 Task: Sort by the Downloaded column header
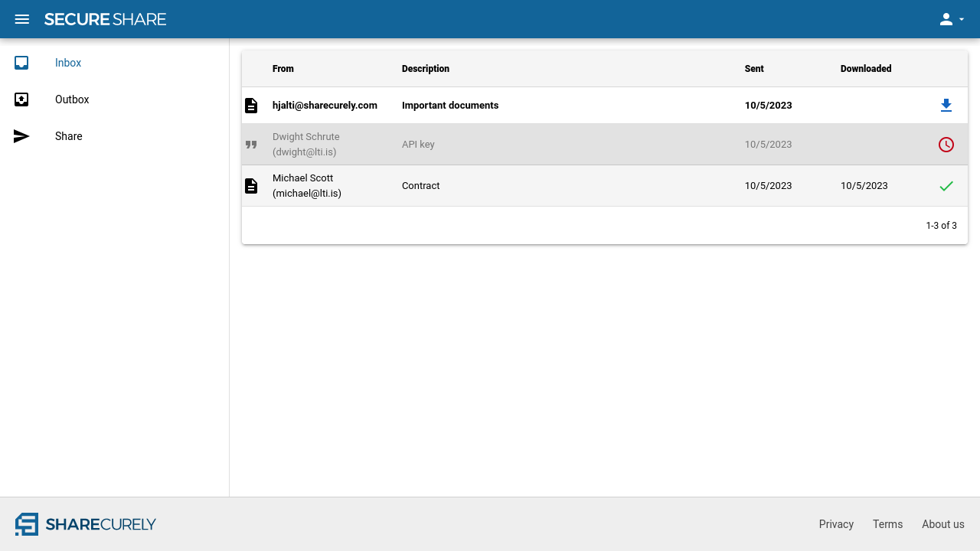866,69
